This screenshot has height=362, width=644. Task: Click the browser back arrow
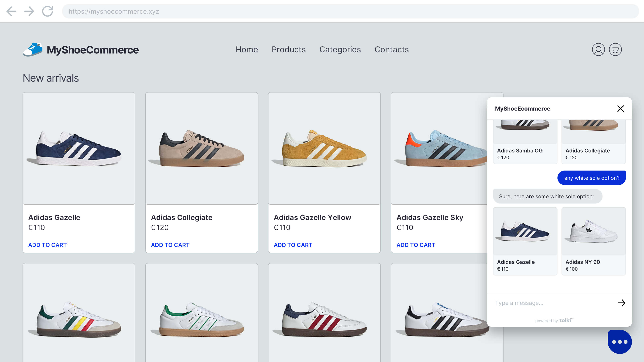(x=11, y=11)
